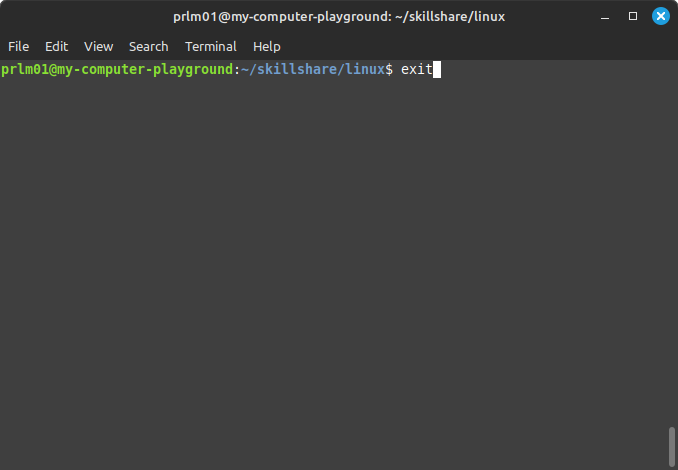Open the Terminal menu

(x=211, y=46)
